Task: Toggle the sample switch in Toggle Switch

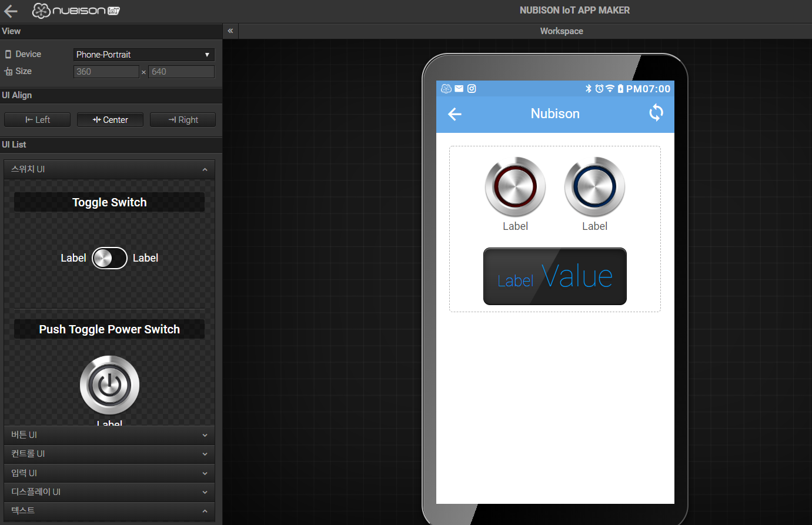Action: (x=109, y=258)
